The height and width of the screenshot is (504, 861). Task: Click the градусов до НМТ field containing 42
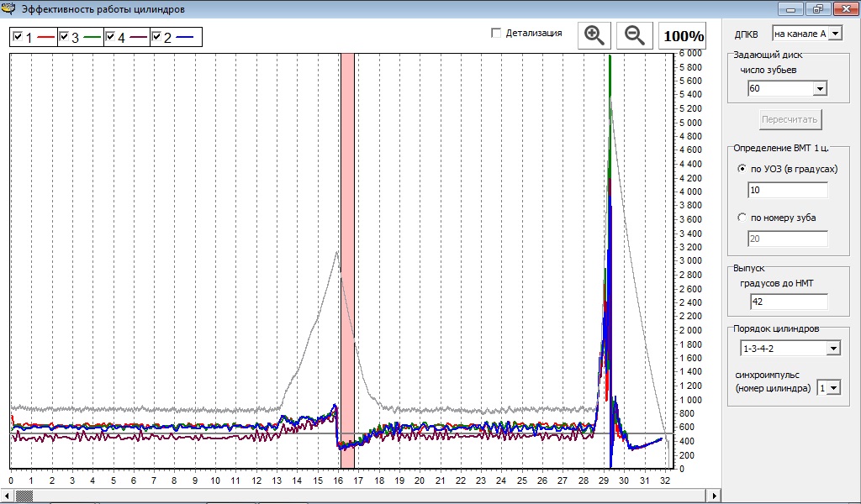[x=789, y=302]
